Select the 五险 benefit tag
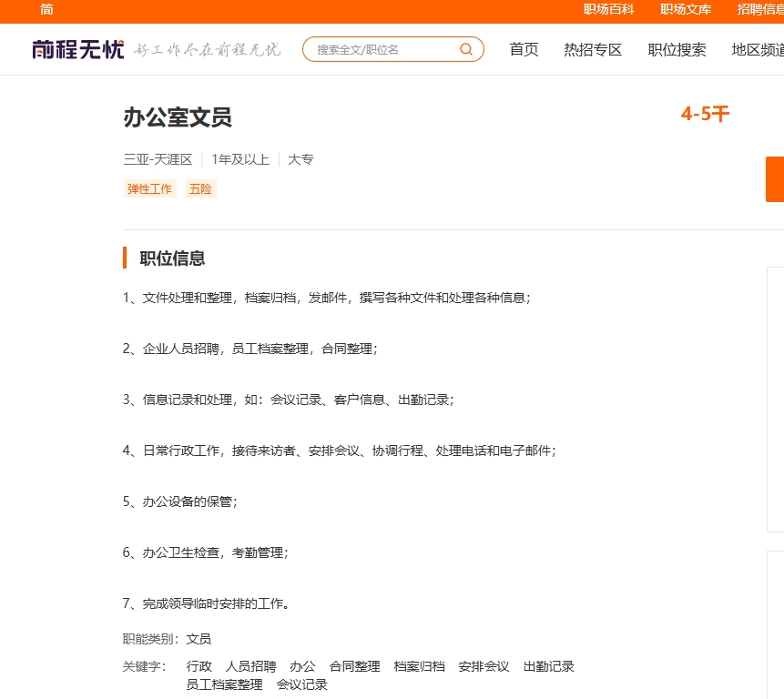The width and height of the screenshot is (784, 699). click(x=200, y=188)
